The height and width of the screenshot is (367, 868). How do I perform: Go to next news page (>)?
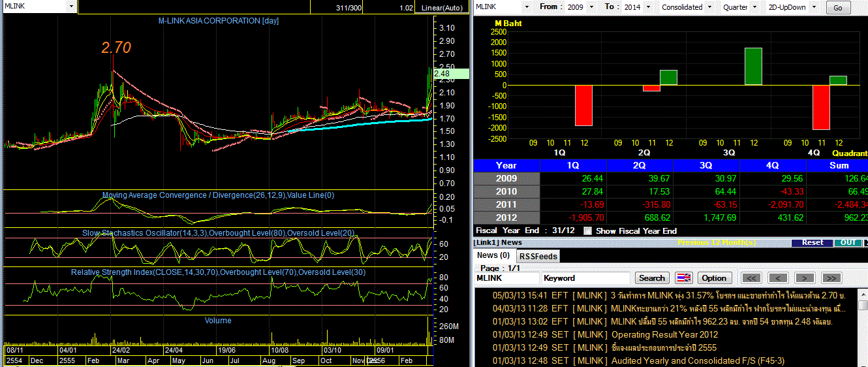(x=805, y=278)
